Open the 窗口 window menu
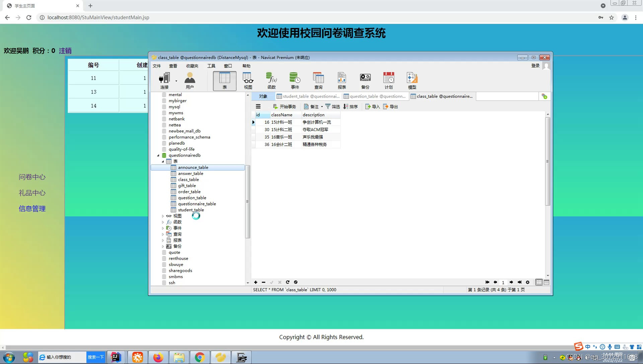 (228, 66)
